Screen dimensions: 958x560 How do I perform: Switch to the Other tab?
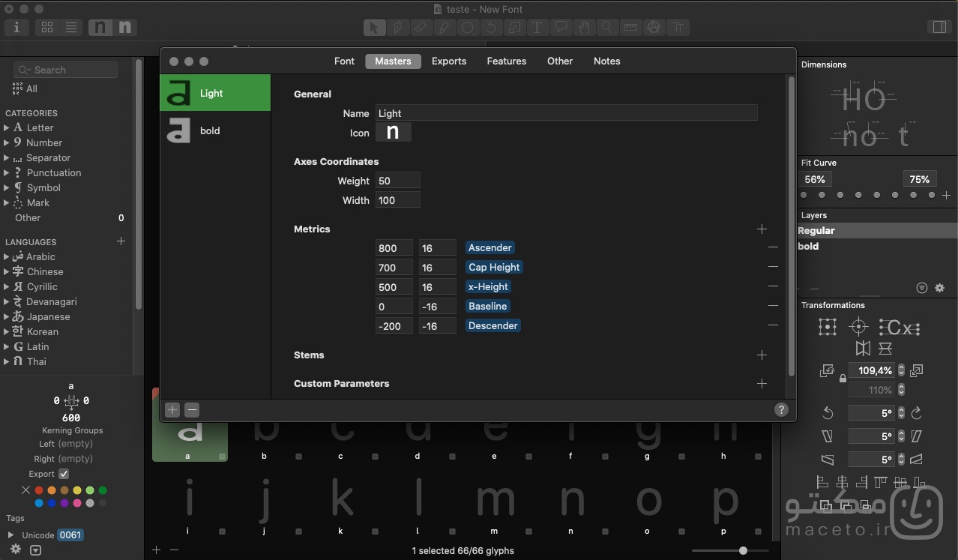[560, 61]
